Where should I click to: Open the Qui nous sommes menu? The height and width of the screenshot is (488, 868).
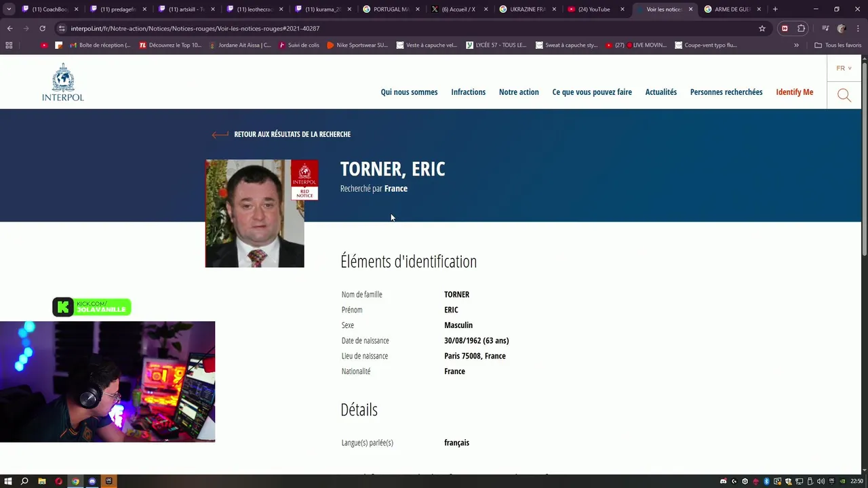[x=409, y=92]
